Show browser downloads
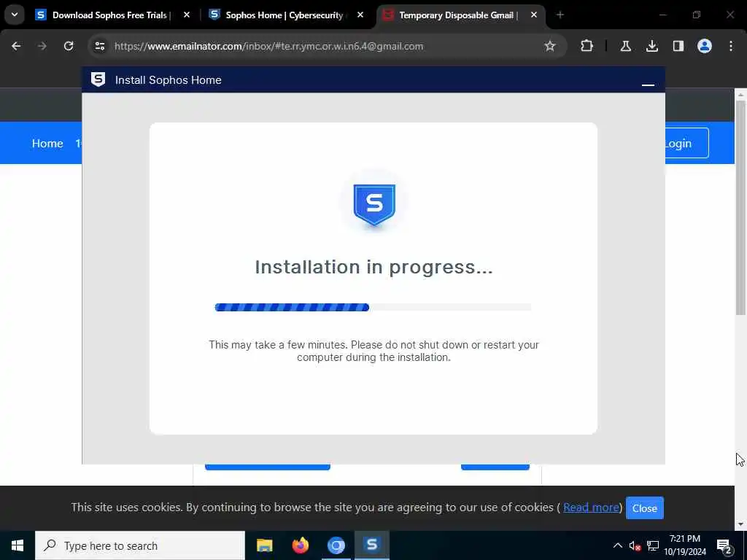This screenshot has height=560, width=747. pyautogui.click(x=651, y=46)
